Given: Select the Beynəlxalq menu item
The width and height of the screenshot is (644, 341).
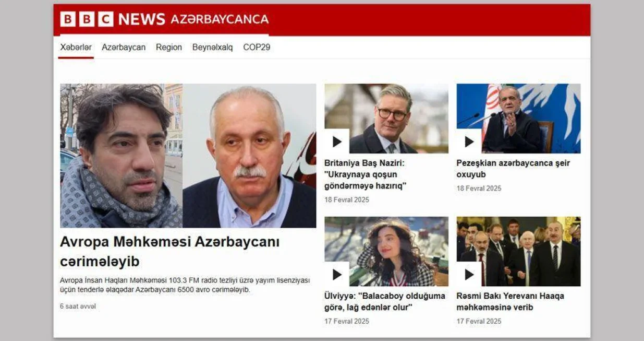Looking at the screenshot, I should click(x=212, y=47).
